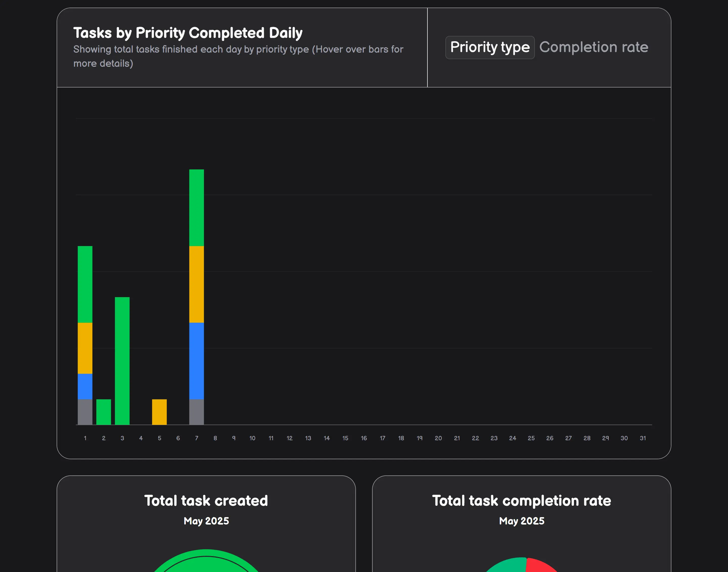Viewport: 728px width, 572px height.
Task: Click the top green segment of day 1 bar
Action: (85, 284)
